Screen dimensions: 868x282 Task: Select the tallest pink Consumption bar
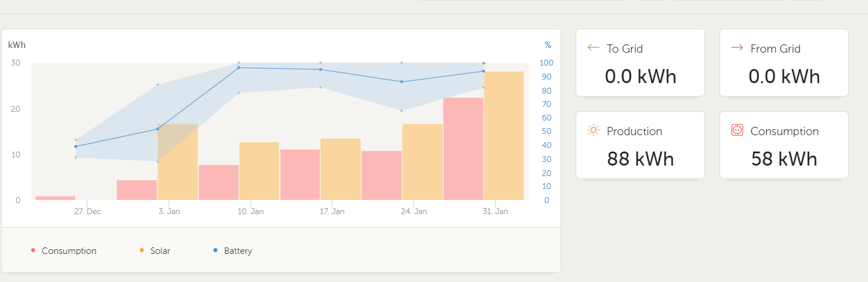click(x=463, y=149)
